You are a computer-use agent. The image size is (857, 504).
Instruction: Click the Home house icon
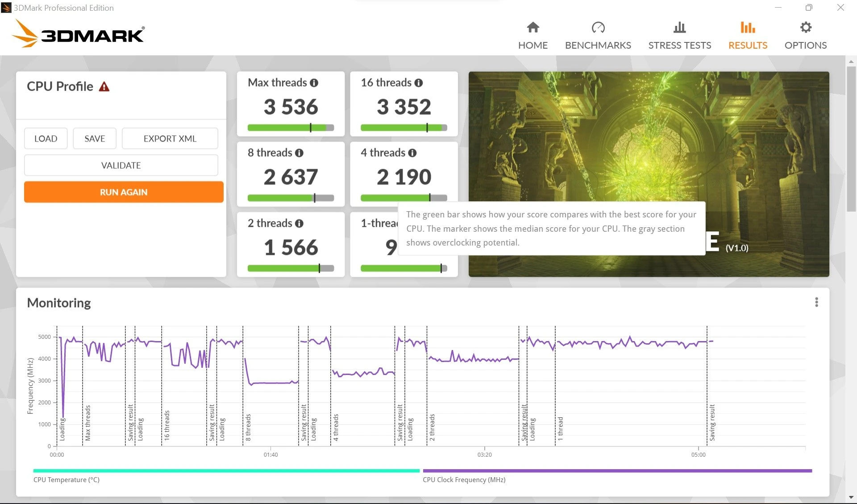(533, 27)
